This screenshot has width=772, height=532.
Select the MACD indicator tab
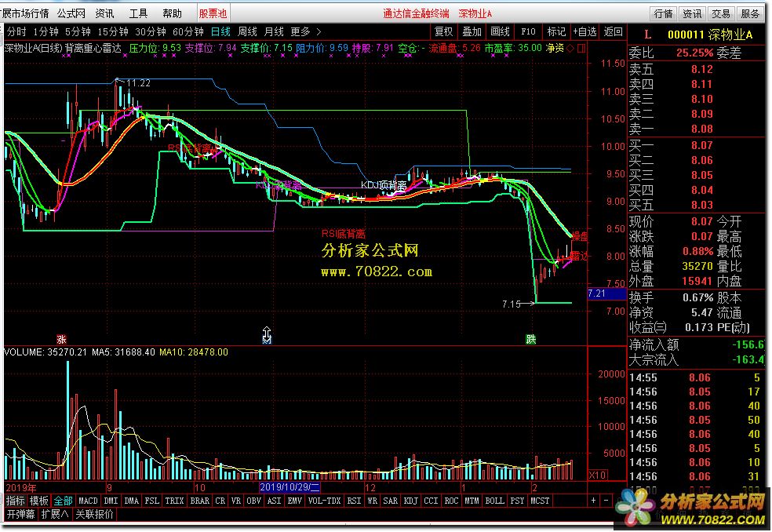(x=88, y=500)
